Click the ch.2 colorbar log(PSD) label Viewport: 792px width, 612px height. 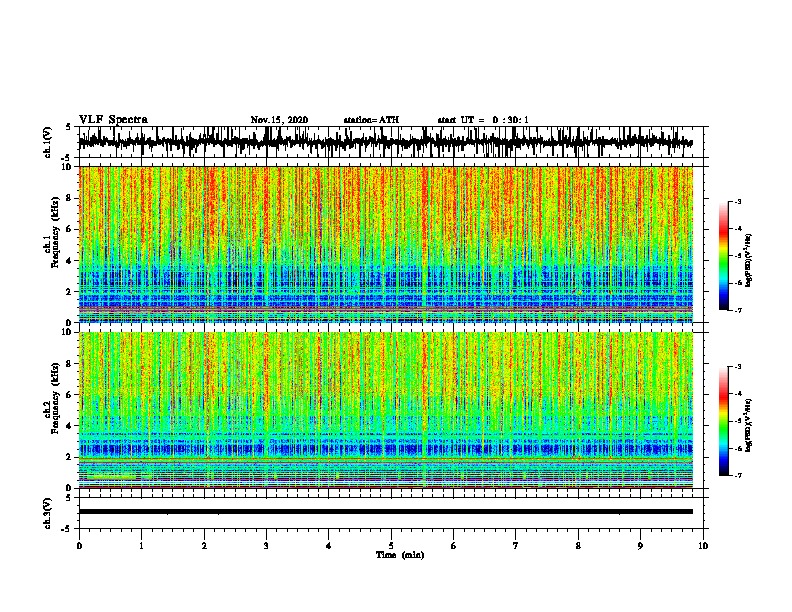coord(749,425)
